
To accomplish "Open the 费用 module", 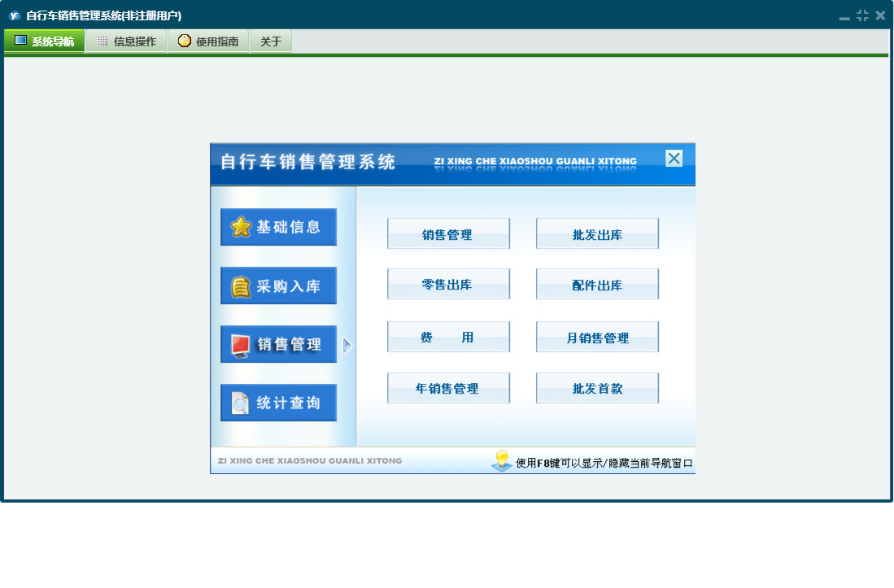I will click(448, 337).
